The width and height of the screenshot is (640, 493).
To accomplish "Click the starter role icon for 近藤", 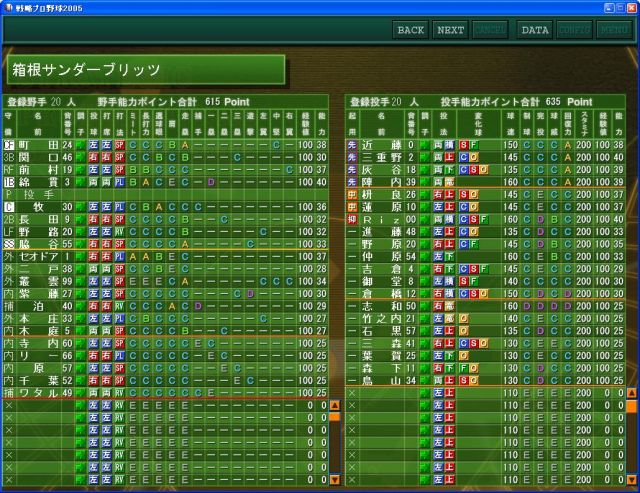I will pyautogui.click(x=352, y=145).
